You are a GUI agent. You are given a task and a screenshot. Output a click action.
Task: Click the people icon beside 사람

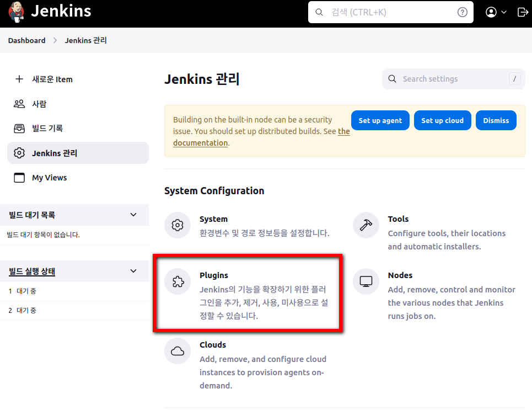19,104
